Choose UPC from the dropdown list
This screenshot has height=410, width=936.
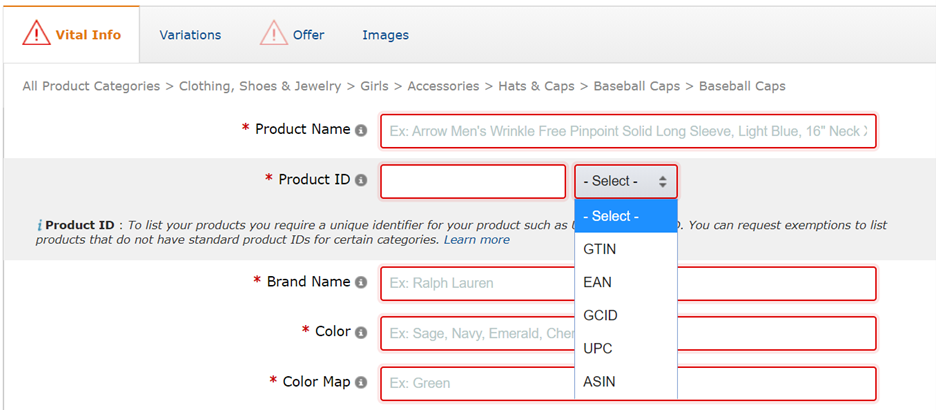(626, 349)
